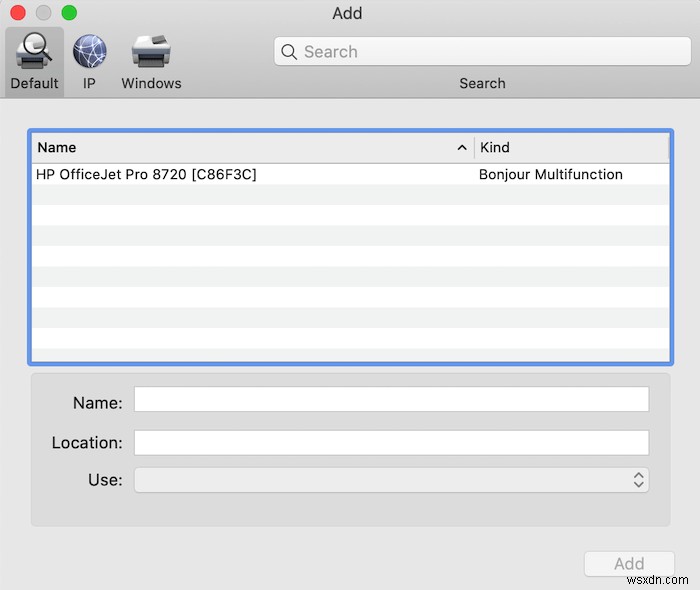Toggle sort order with Name column arrow
Screen dimensions: 700x590
coord(462,148)
